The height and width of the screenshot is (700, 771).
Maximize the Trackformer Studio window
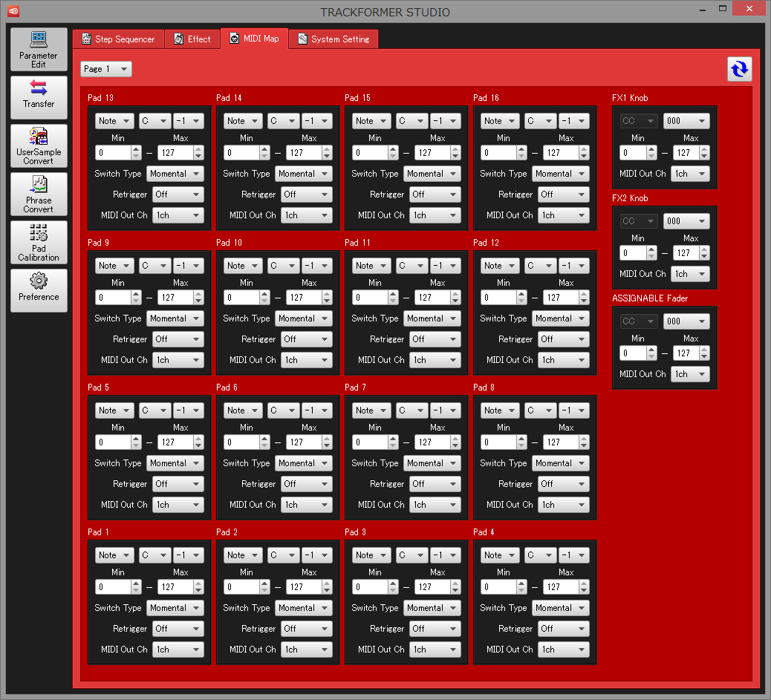point(722,8)
